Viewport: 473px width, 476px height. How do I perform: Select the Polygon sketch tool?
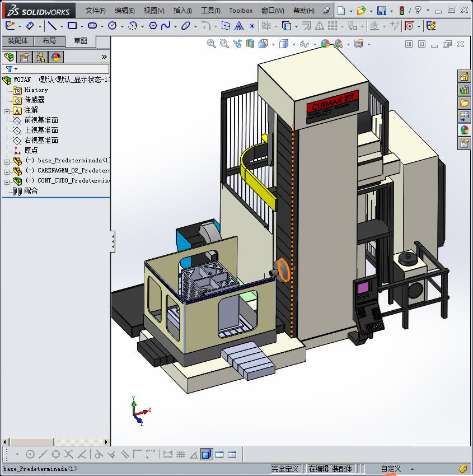[153, 26]
